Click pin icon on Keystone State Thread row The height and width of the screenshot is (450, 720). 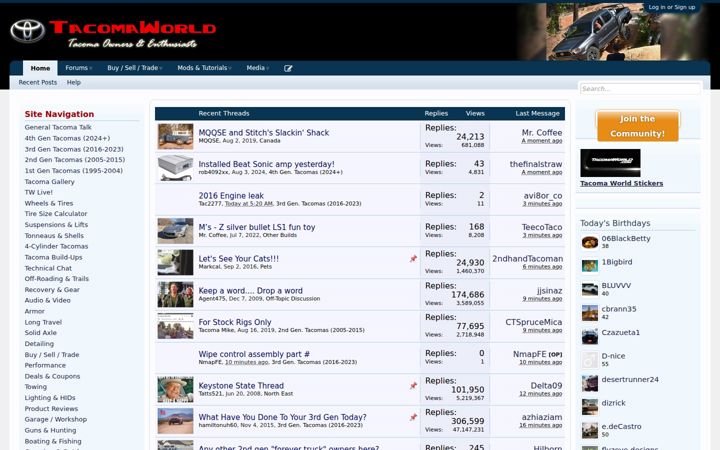click(x=413, y=386)
